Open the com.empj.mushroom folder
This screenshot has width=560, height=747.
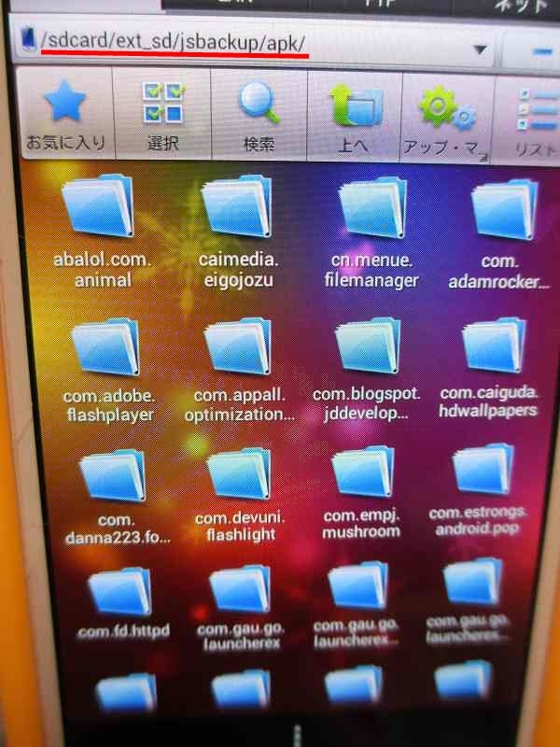point(363,472)
